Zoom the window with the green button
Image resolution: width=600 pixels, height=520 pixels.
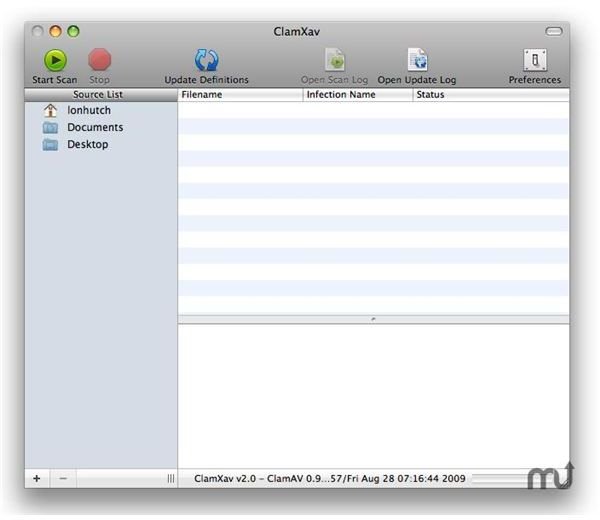point(73,31)
